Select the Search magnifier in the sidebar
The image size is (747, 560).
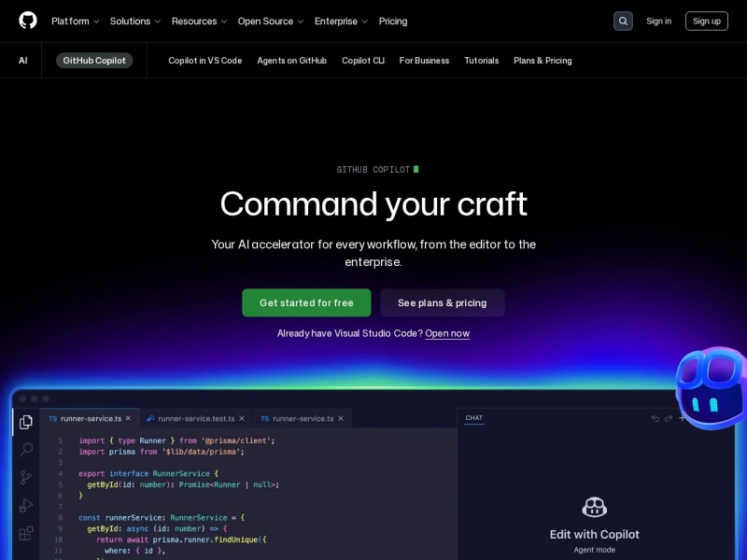[x=26, y=449]
